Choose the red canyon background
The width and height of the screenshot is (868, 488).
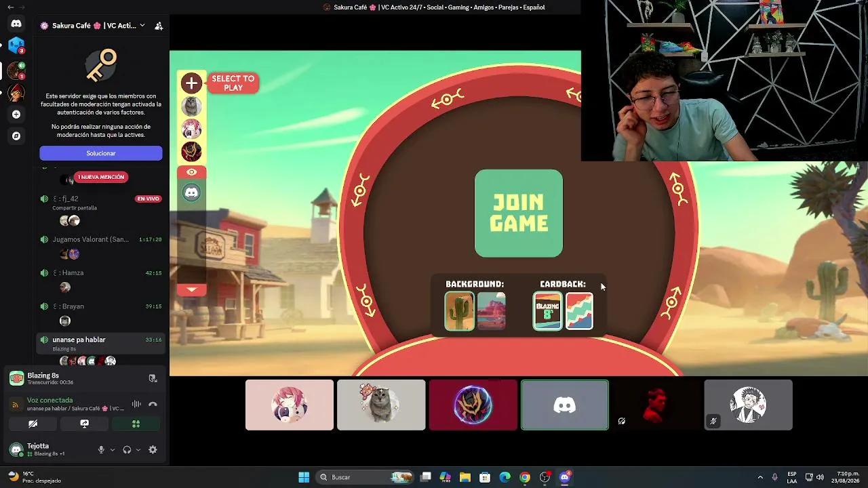pyautogui.click(x=492, y=311)
